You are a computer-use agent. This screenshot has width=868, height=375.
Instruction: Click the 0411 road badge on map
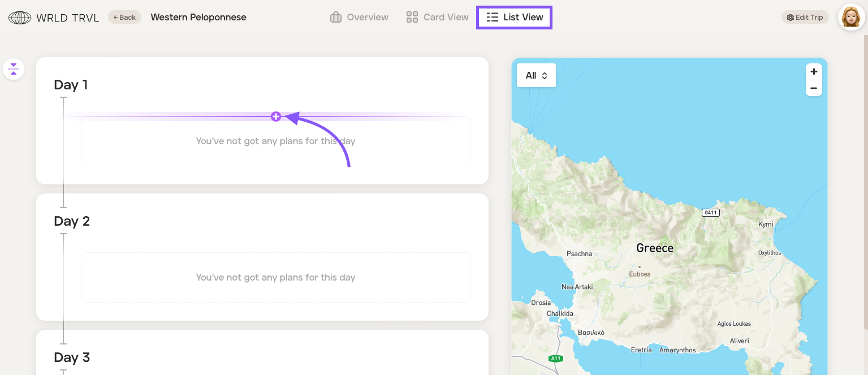tap(710, 213)
